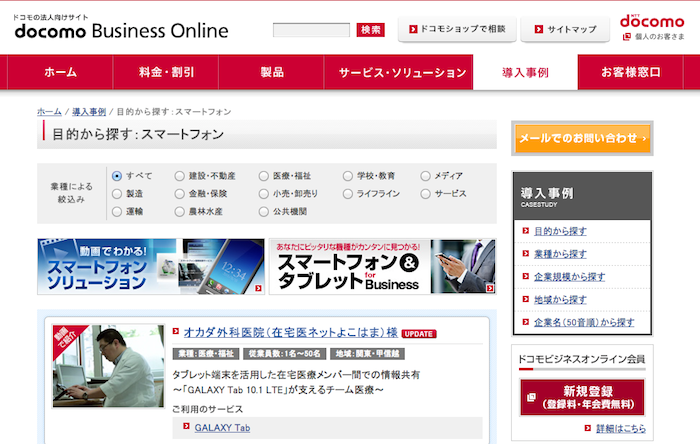Click the icon beside 個人のお客さま
This screenshot has width=700, height=444.
coord(627,37)
